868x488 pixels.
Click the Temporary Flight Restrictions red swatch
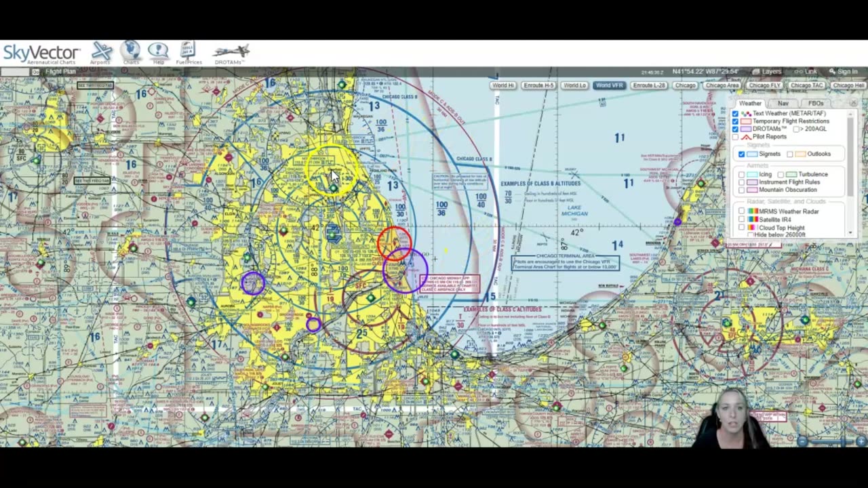pyautogui.click(x=747, y=121)
